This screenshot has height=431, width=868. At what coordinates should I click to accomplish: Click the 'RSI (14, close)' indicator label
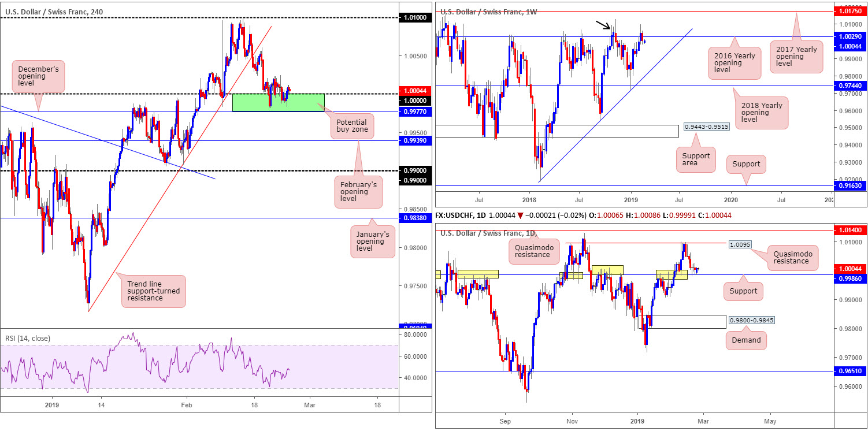[x=29, y=338]
